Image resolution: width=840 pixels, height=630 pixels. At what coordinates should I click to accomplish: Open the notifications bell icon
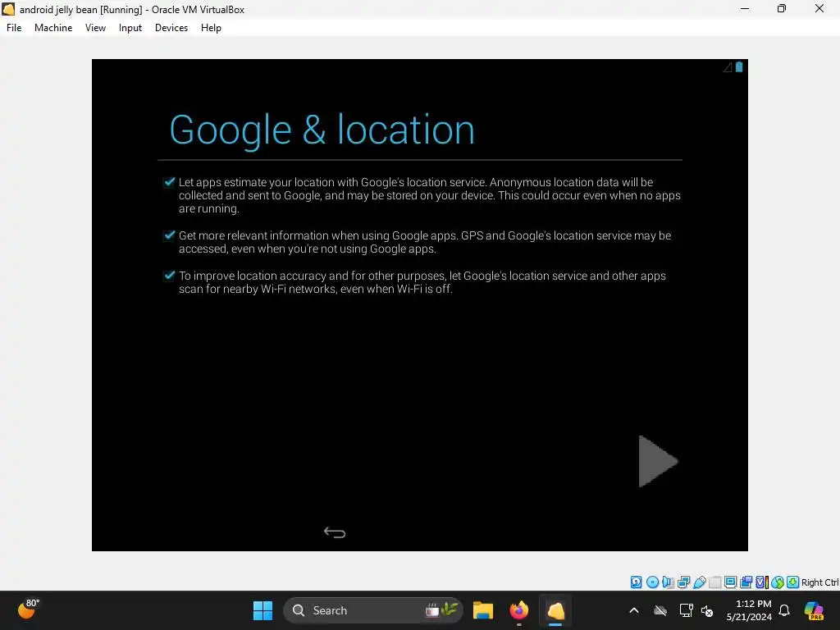(x=784, y=610)
